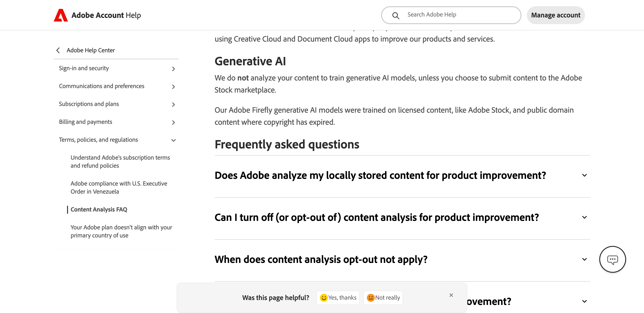Open Adobe compliance with U.S. Executive Order link
The image size is (644, 313).
point(119,188)
